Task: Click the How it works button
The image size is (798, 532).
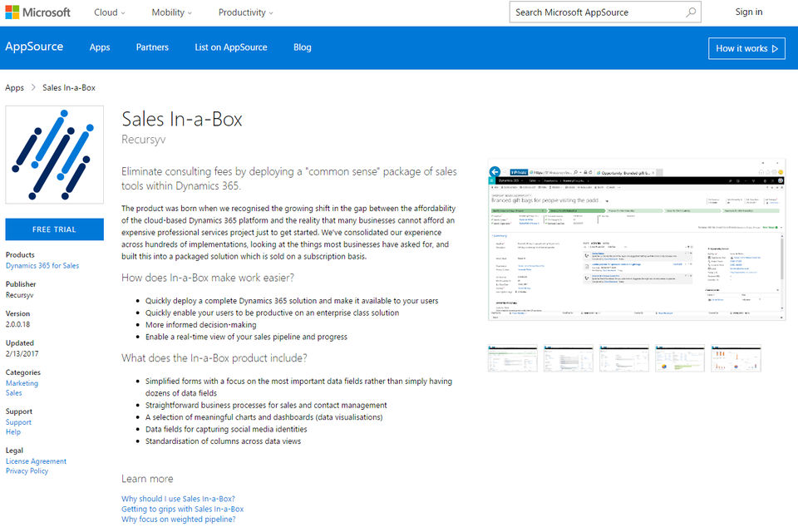Action: (746, 48)
